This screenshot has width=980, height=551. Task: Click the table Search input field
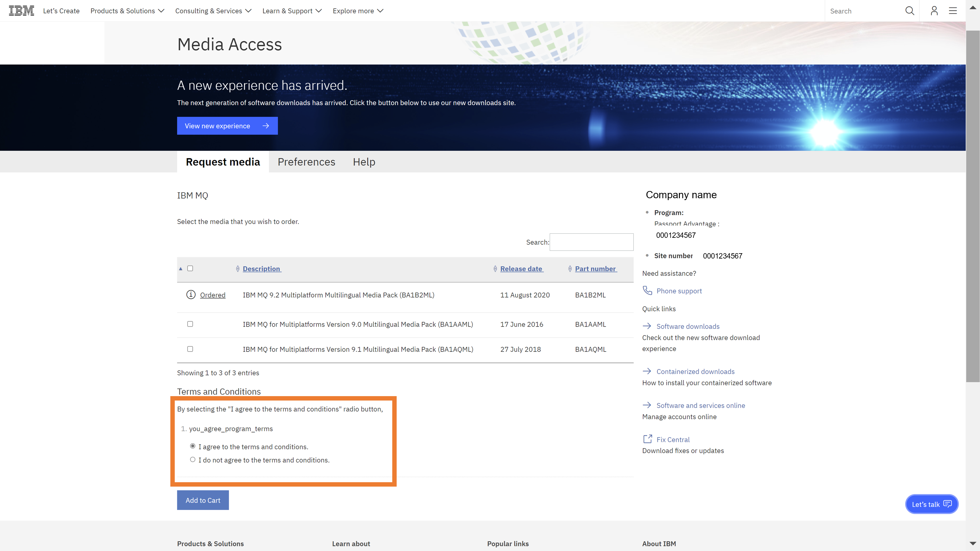tap(592, 242)
